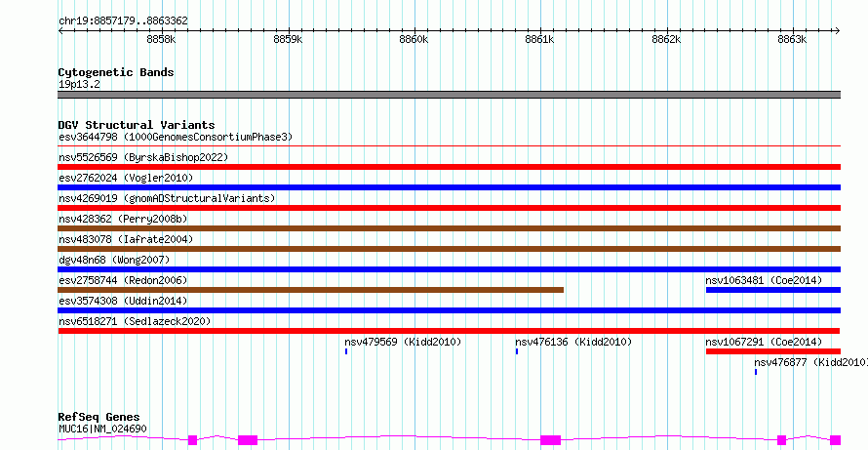Click the 8863k ruler tick label
868x450 pixels.
(792, 39)
